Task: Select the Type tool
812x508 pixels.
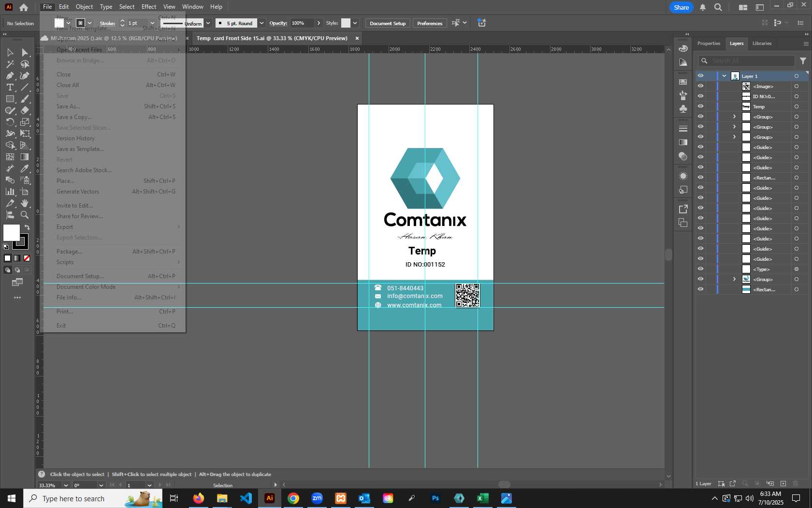Action: pos(10,87)
